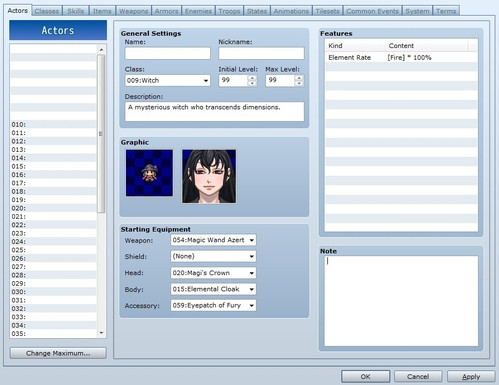This screenshot has height=385, width=499.
Task: Select the witch face portrait graphic
Action: coord(209,176)
